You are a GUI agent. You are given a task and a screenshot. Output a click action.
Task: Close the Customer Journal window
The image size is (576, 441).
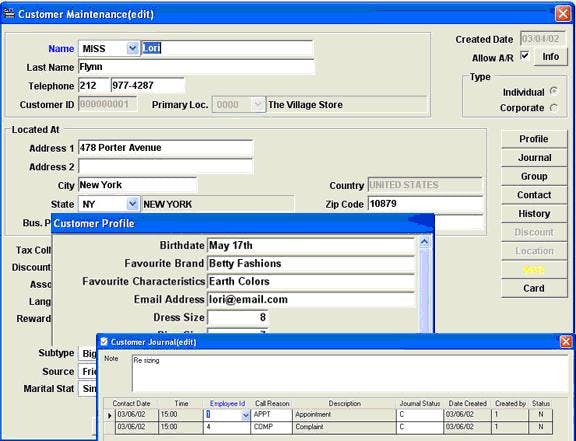tap(566, 342)
